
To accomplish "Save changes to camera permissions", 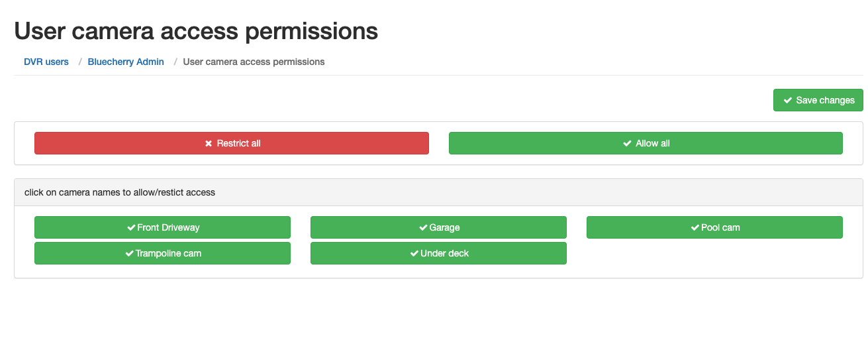I will (818, 100).
